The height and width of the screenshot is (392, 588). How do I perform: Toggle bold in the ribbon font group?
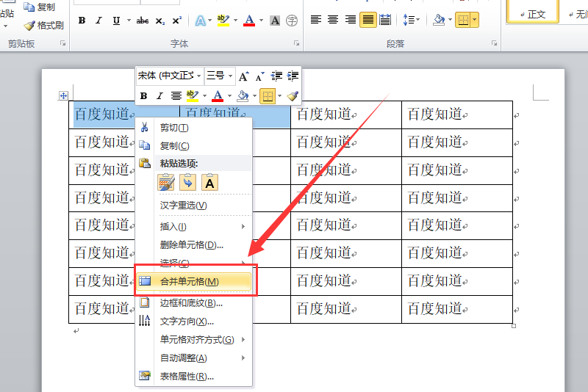tap(82, 20)
